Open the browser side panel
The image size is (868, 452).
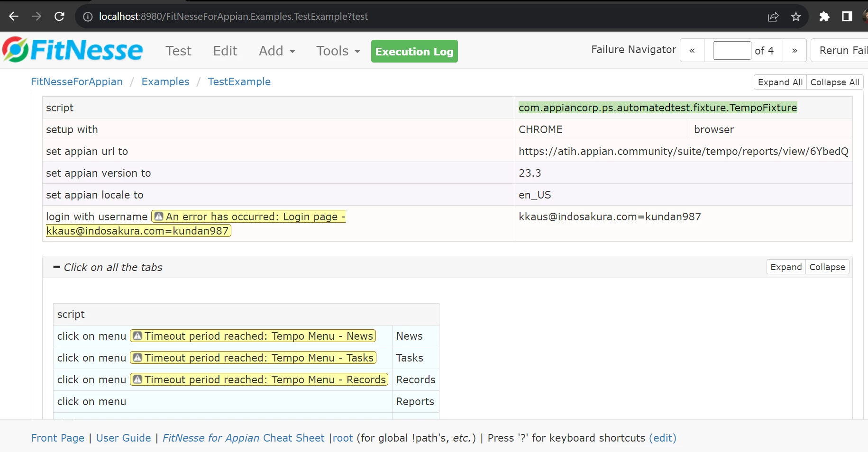[847, 17]
